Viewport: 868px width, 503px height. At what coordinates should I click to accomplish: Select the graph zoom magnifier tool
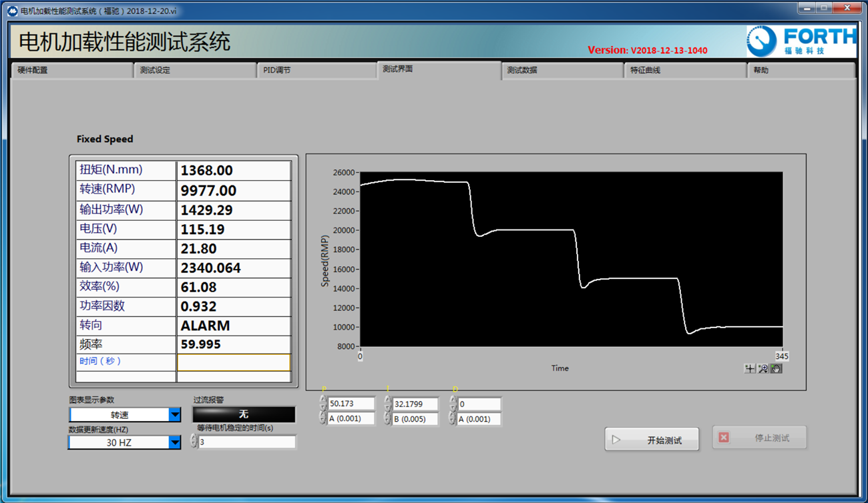pyautogui.click(x=763, y=368)
